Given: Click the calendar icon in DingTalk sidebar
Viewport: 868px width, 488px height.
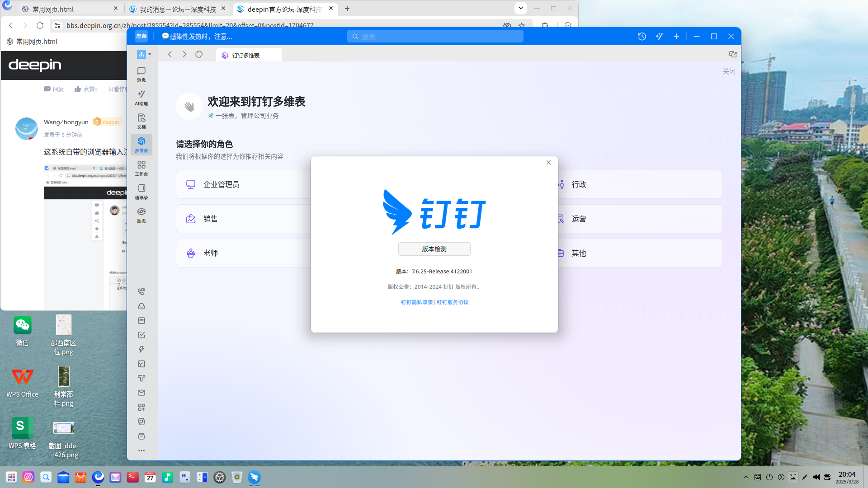Looking at the screenshot, I should [x=142, y=320].
